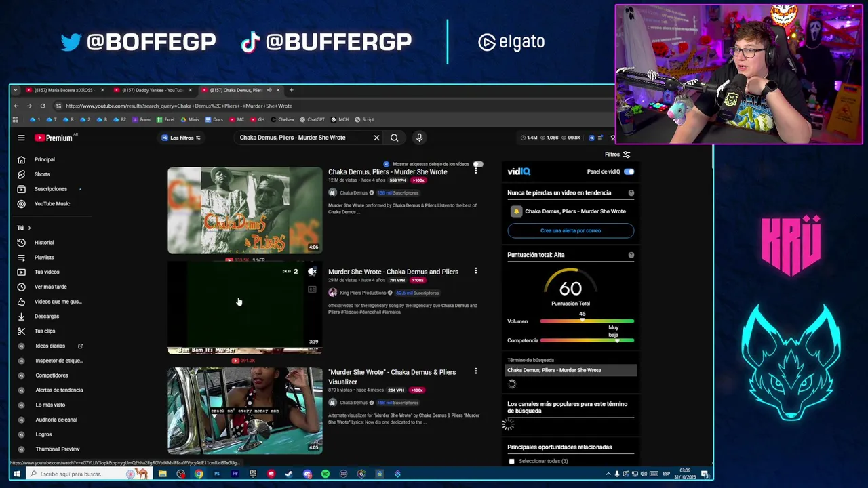Open the Los filtros vidIQ dropdown
The image size is (868, 488).
(181, 138)
